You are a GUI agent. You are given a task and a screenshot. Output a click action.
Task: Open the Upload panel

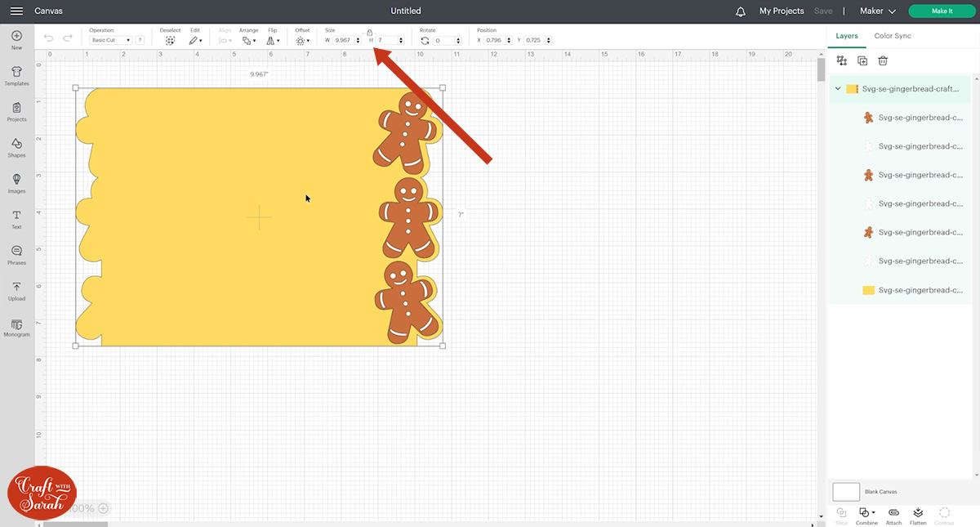click(16, 292)
